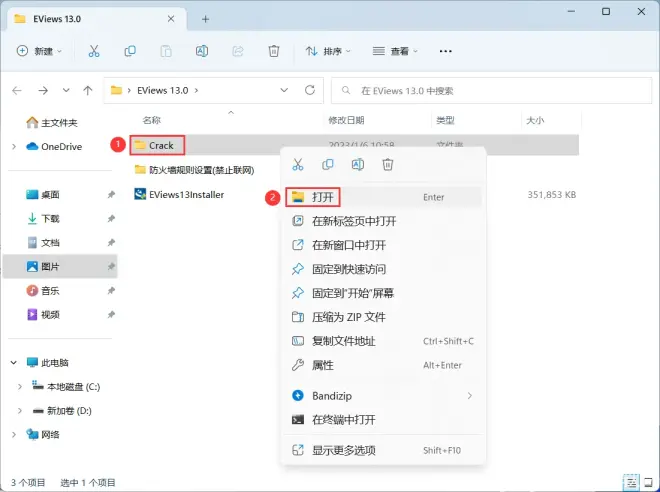Viewport: 660px width, 492px height.
Task: Click the Cut icon in the toolbar
Action: click(x=94, y=51)
